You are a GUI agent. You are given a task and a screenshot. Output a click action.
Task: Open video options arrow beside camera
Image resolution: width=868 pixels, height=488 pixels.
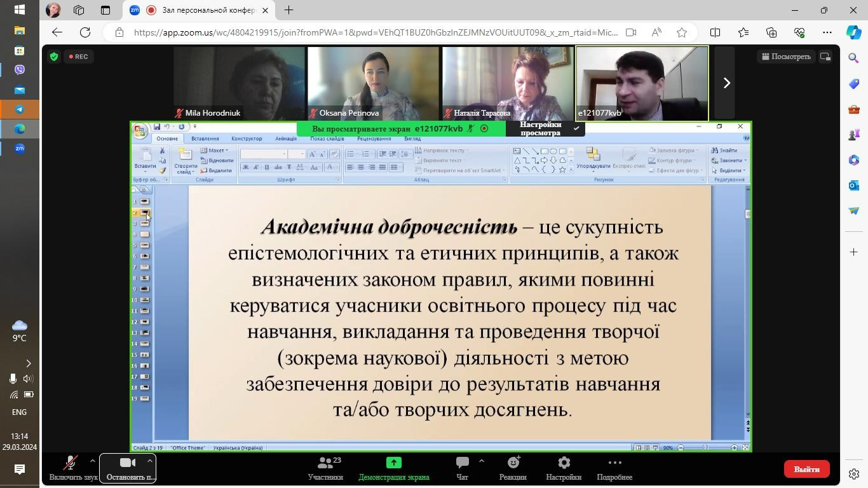[149, 461]
